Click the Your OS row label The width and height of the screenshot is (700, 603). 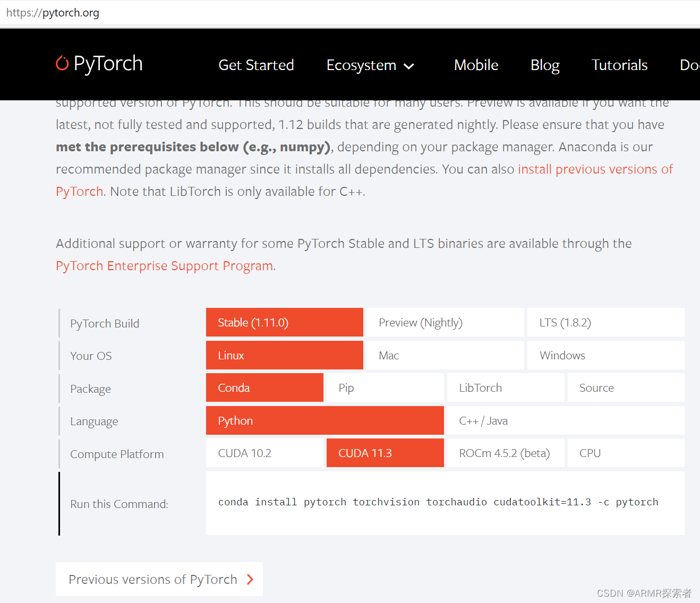point(91,356)
